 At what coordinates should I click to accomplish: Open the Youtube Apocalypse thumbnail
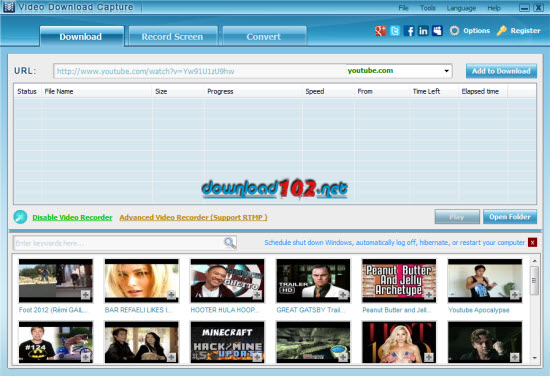point(485,281)
